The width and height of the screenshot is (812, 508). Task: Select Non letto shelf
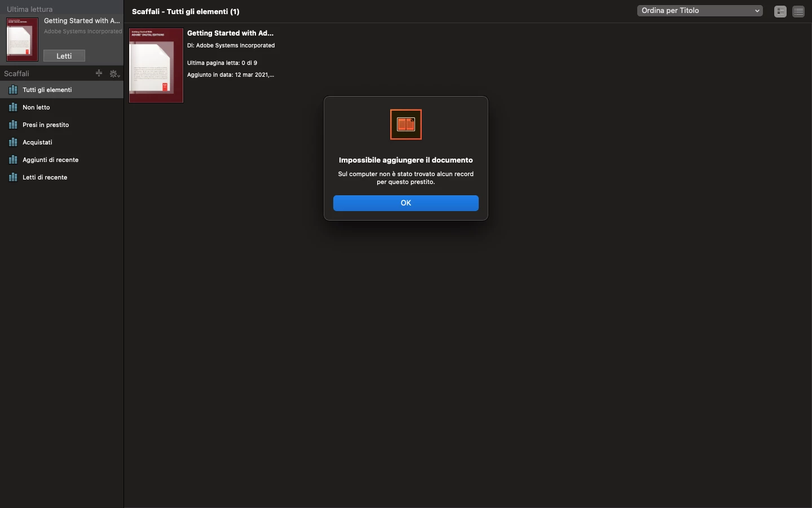click(x=61, y=107)
